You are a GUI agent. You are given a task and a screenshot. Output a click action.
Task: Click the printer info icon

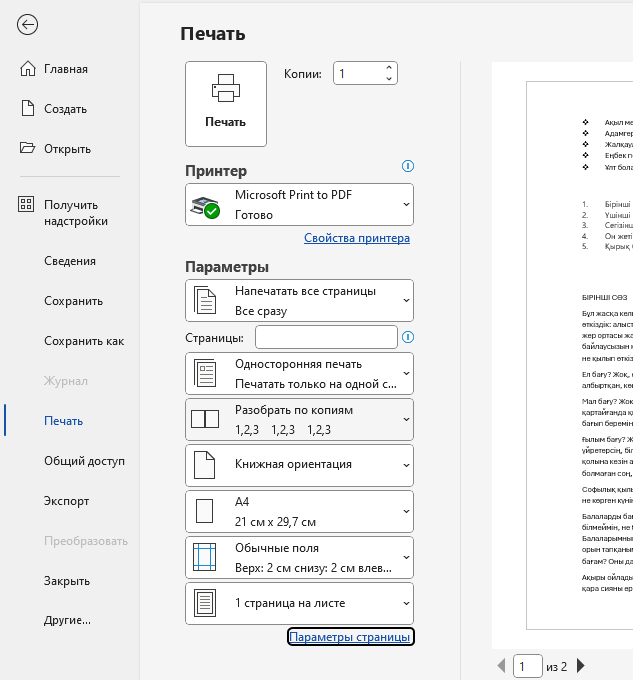tap(407, 167)
